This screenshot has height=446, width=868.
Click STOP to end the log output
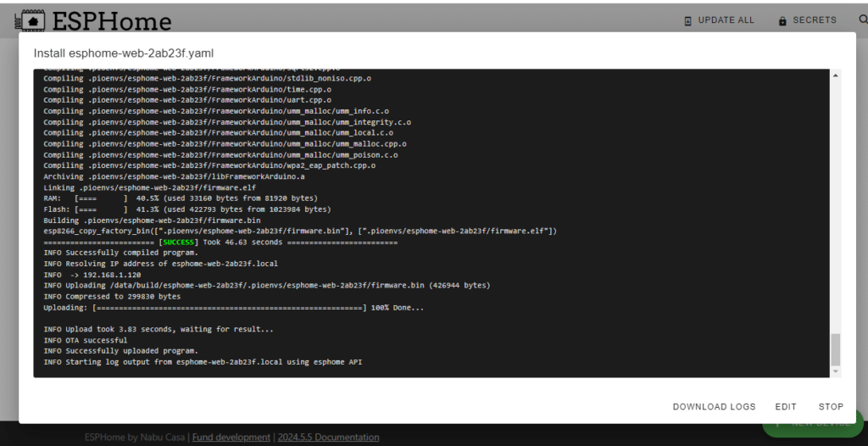tap(831, 407)
